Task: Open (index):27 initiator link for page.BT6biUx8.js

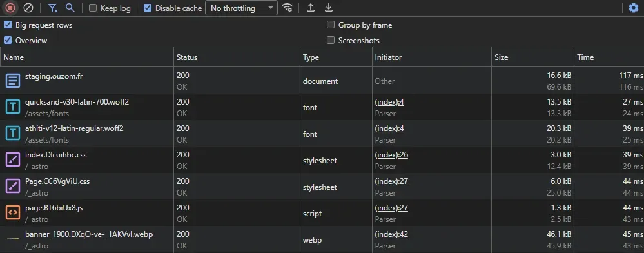Action: point(391,208)
